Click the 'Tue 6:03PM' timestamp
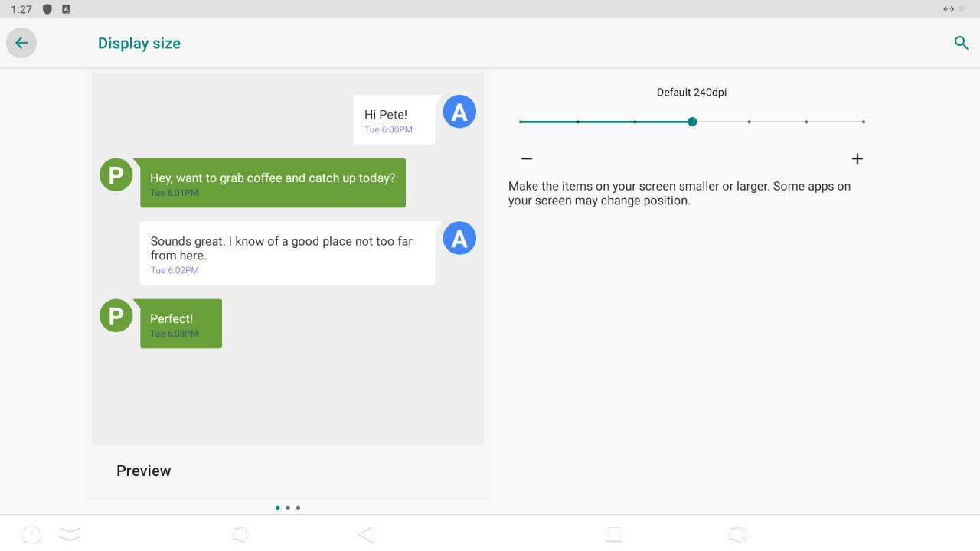This screenshot has height=551, width=980. [174, 334]
